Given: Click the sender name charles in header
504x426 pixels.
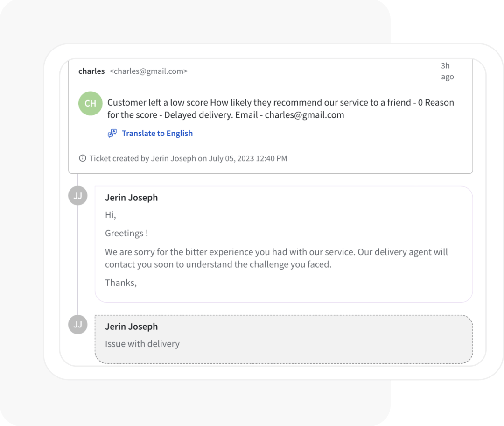Looking at the screenshot, I should pyautogui.click(x=91, y=71).
